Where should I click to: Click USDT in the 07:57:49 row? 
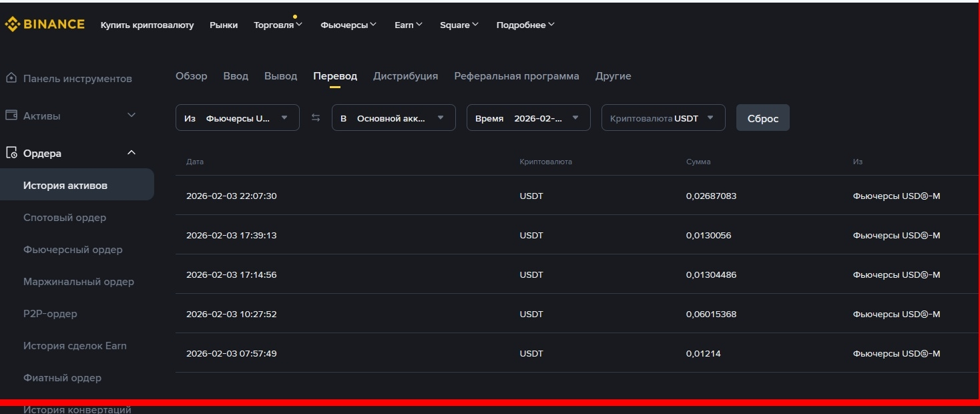pos(531,354)
